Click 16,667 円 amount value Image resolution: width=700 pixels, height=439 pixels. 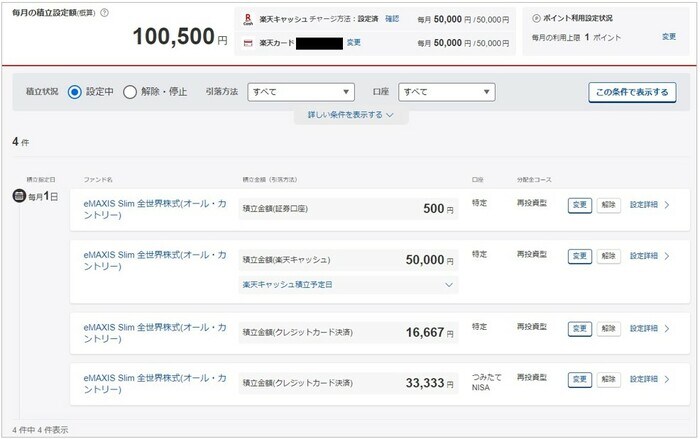click(429, 332)
